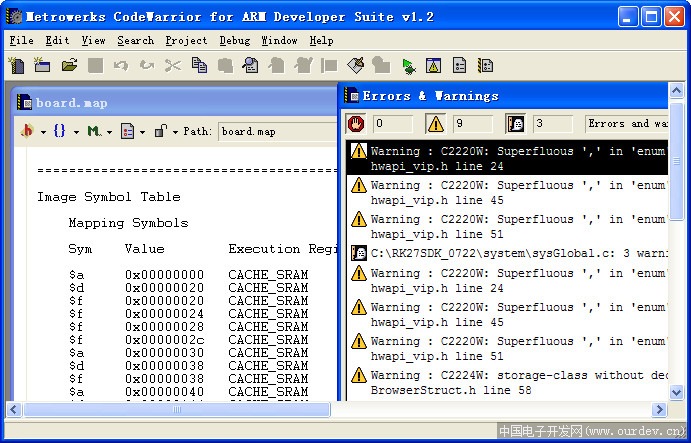This screenshot has width=691, height=443.
Task: Click the Cut scissors icon
Action: pos(173,66)
